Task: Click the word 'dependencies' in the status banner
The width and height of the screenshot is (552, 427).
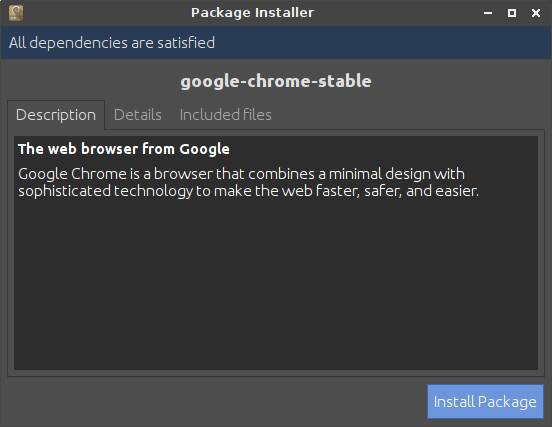Action: [79, 43]
